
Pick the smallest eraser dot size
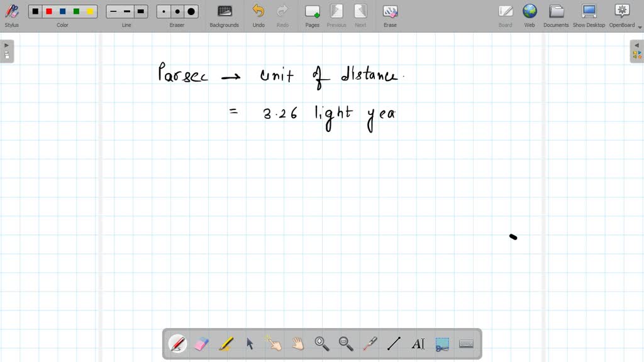(x=163, y=11)
